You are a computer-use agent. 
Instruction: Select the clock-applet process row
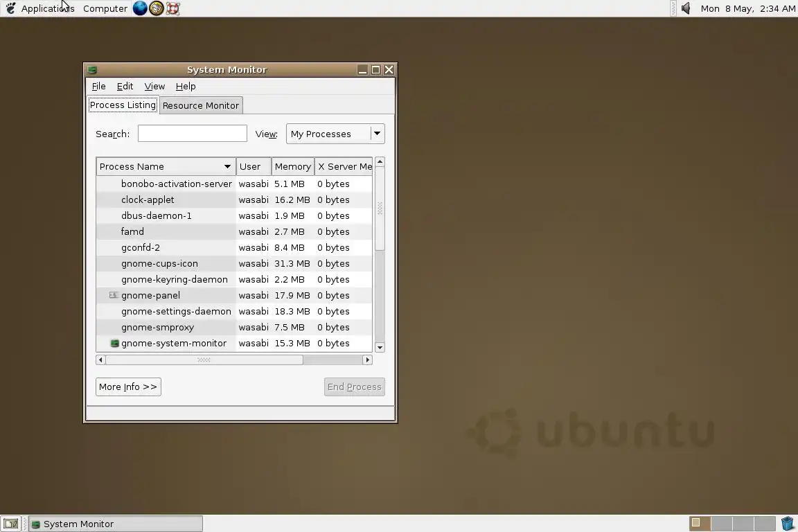[x=234, y=199]
